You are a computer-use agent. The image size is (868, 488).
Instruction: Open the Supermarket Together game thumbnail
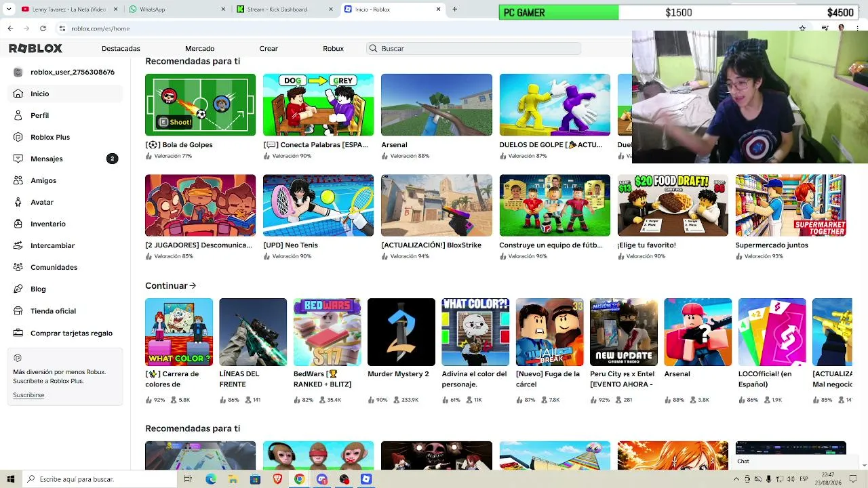791,205
